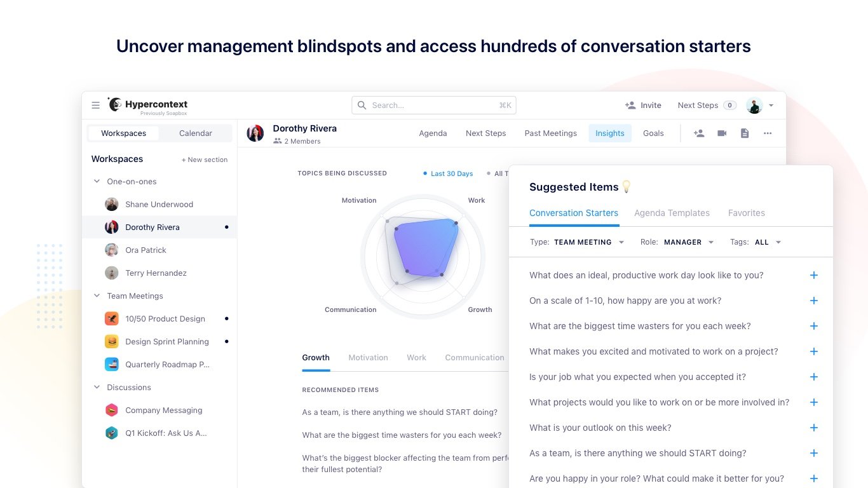This screenshot has width=868, height=488.
Task: Click Shane Underwood's avatar in sidebar
Action: point(112,205)
